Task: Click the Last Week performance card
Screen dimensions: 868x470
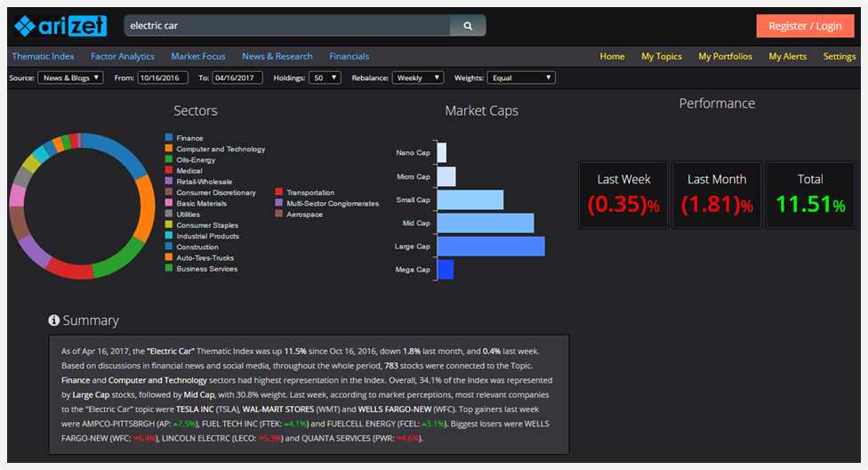Action: coord(623,195)
